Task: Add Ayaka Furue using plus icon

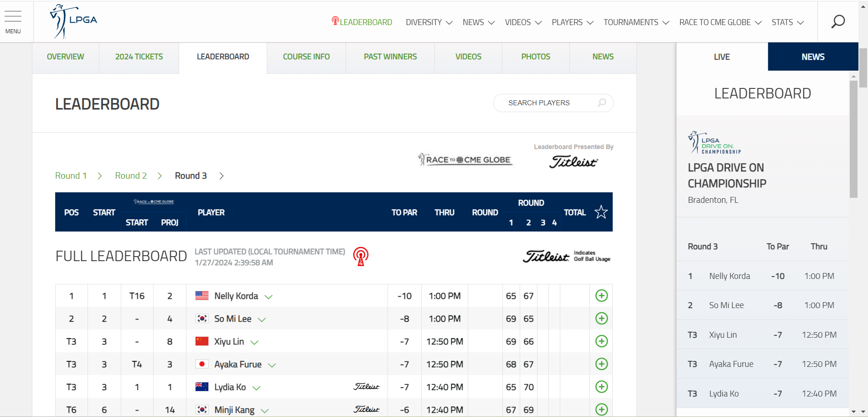Action: (x=601, y=364)
